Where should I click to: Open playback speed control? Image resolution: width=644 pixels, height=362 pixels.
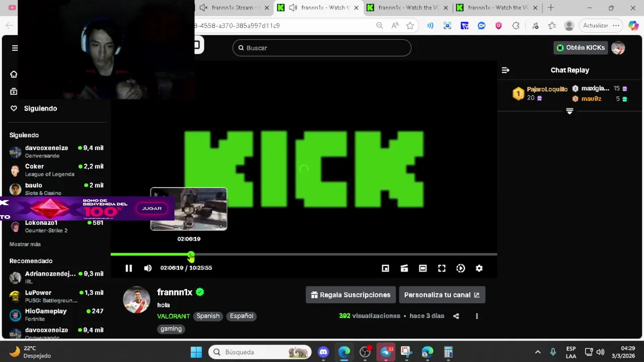pos(460,268)
